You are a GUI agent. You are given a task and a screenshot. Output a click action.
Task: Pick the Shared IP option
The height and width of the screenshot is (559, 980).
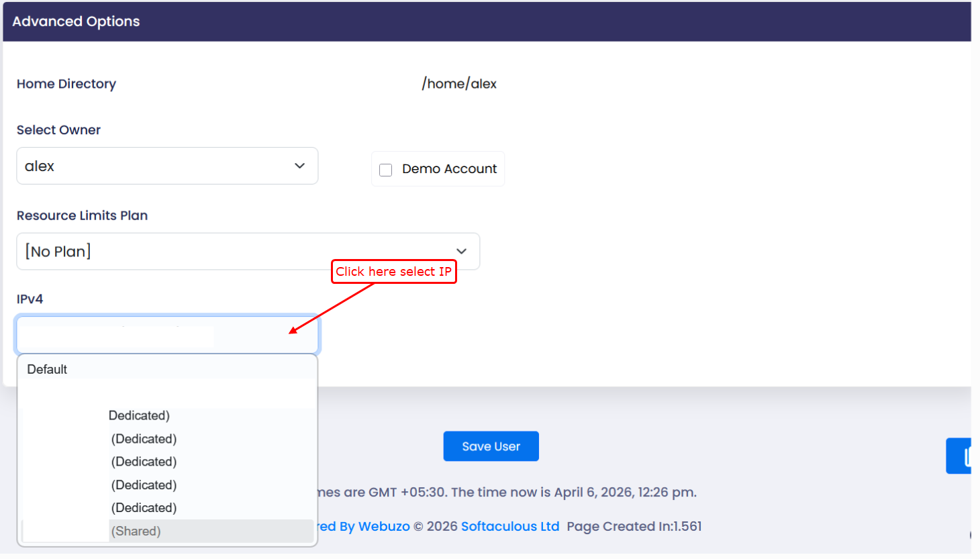point(136,531)
